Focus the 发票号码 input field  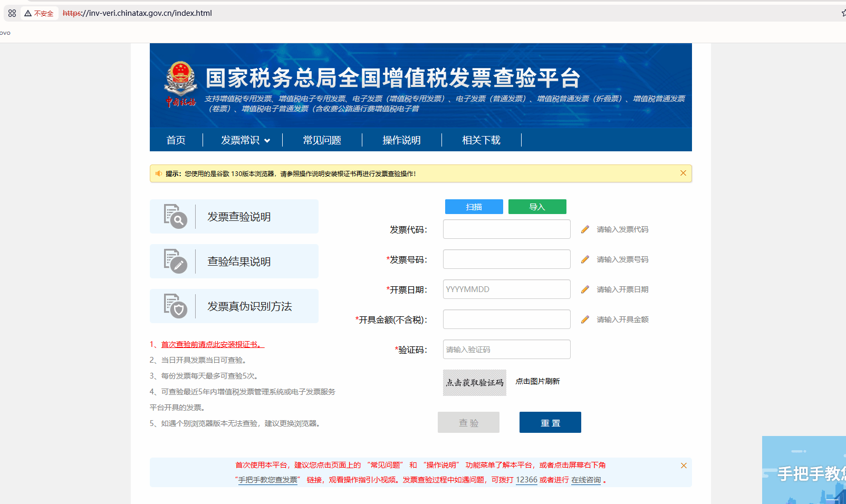(506, 259)
